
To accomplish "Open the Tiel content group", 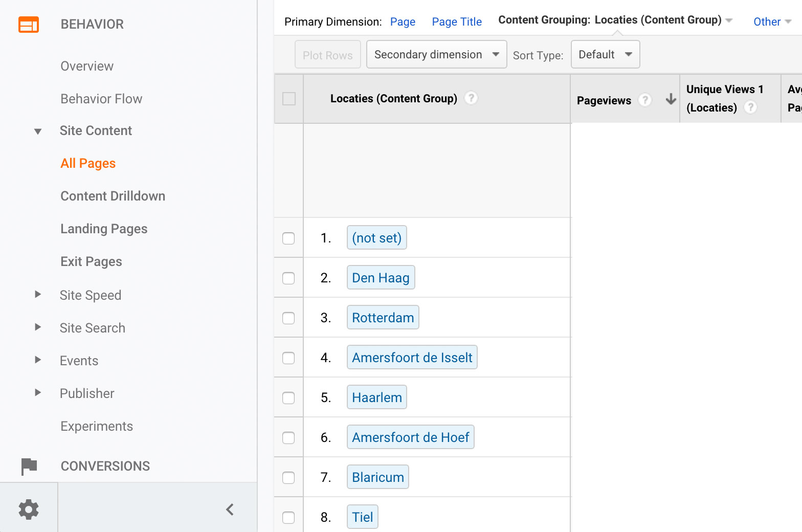I will [363, 517].
